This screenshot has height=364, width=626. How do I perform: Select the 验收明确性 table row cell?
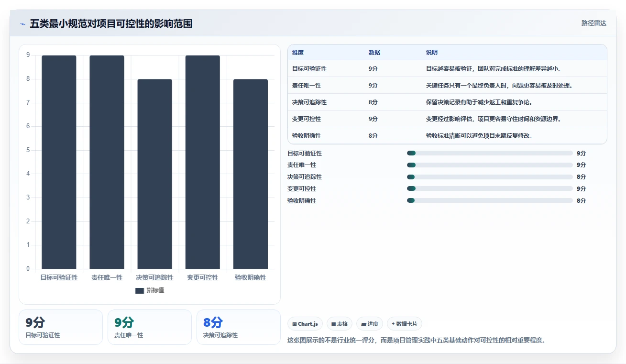307,136
